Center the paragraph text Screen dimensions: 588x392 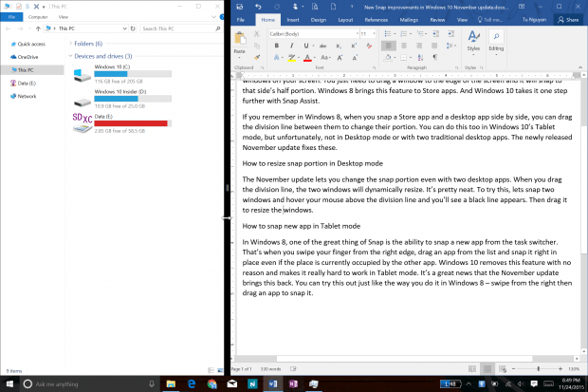click(404, 46)
